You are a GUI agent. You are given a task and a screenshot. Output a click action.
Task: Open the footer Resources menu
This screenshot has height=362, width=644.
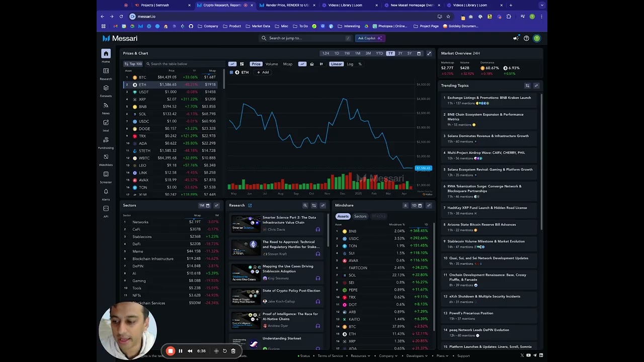click(x=360, y=356)
